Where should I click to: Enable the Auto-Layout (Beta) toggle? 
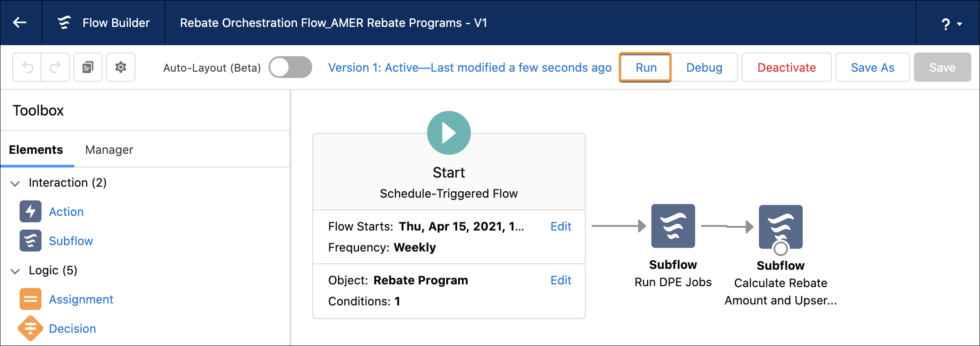[x=290, y=67]
